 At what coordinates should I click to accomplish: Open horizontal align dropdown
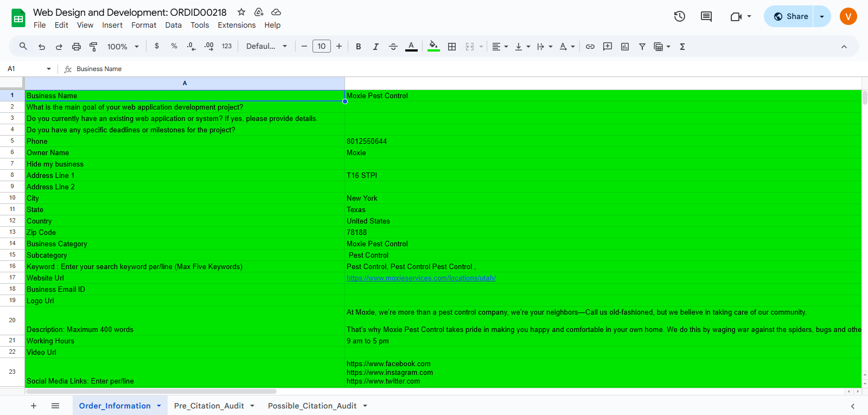pyautogui.click(x=500, y=47)
